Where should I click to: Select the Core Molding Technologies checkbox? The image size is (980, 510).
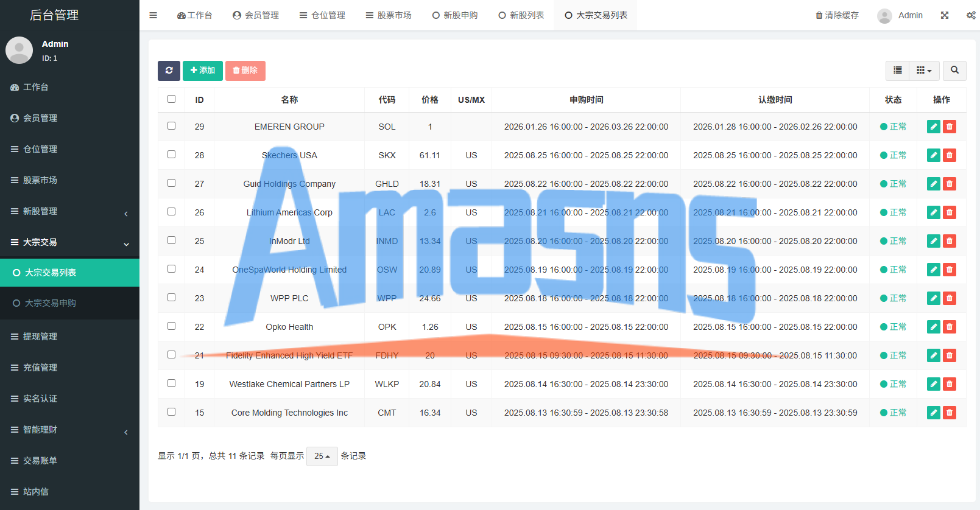[x=172, y=412]
